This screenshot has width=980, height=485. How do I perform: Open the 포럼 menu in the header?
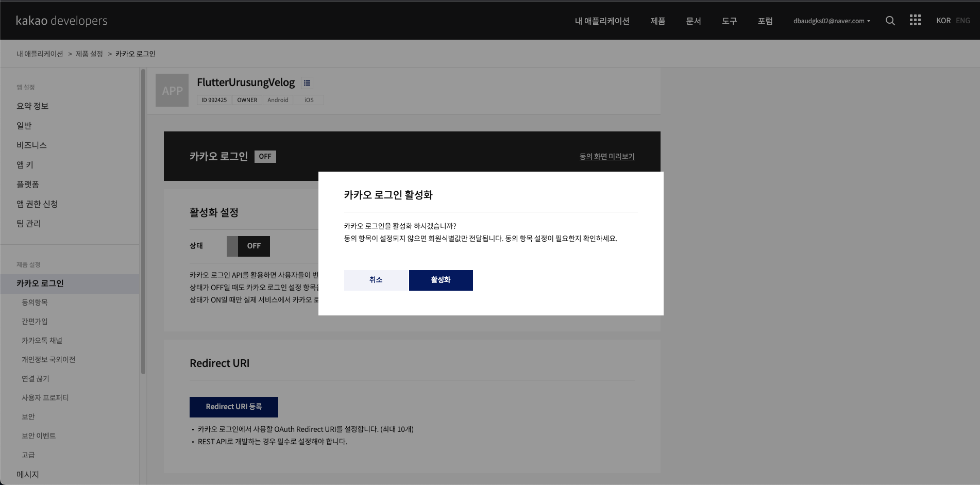pyautogui.click(x=765, y=21)
